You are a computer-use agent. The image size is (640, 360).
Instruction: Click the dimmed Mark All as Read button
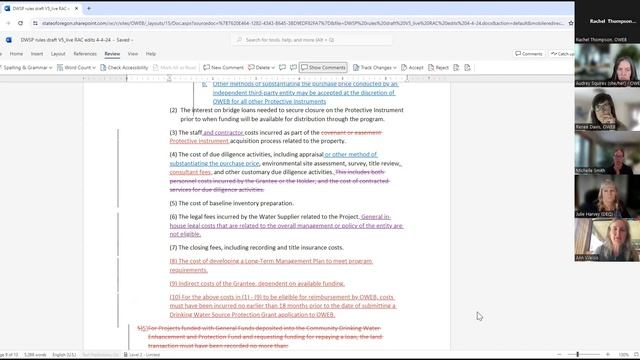[175, 67]
